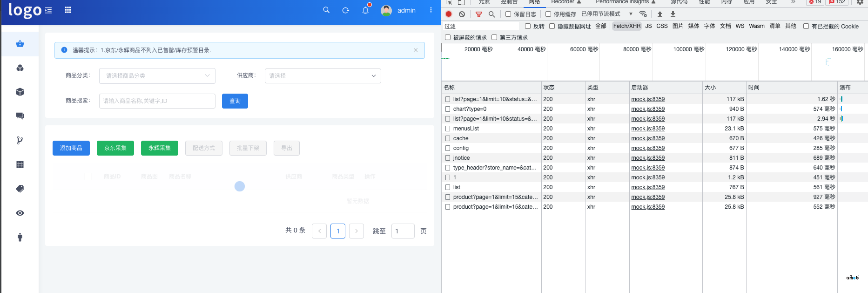Click export HAR download arrow icon
The height and width of the screenshot is (293, 868).
pos(673,14)
